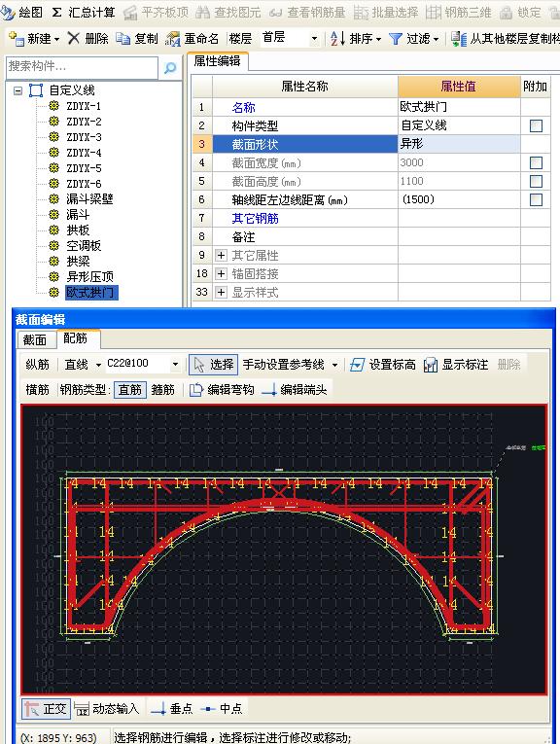This screenshot has height=744, width=560.
Task: Select 欧式拱门 tree item
Action: [91, 293]
